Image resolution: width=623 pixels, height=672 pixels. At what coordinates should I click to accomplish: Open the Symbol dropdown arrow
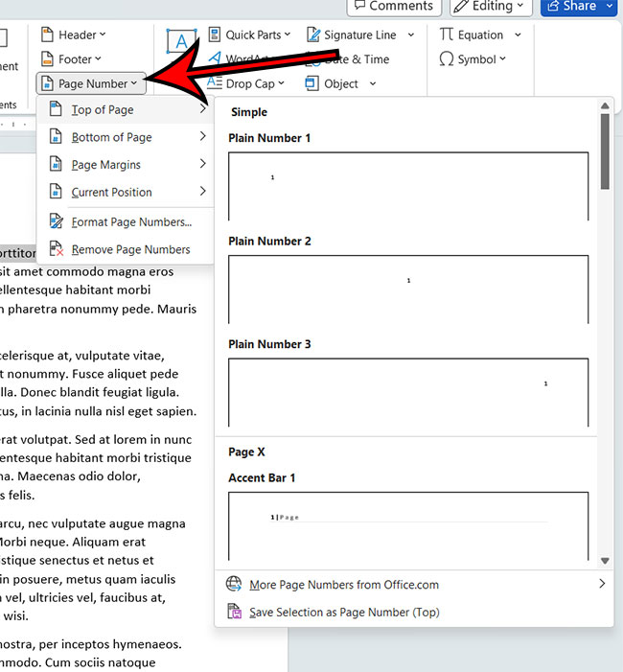(502, 58)
